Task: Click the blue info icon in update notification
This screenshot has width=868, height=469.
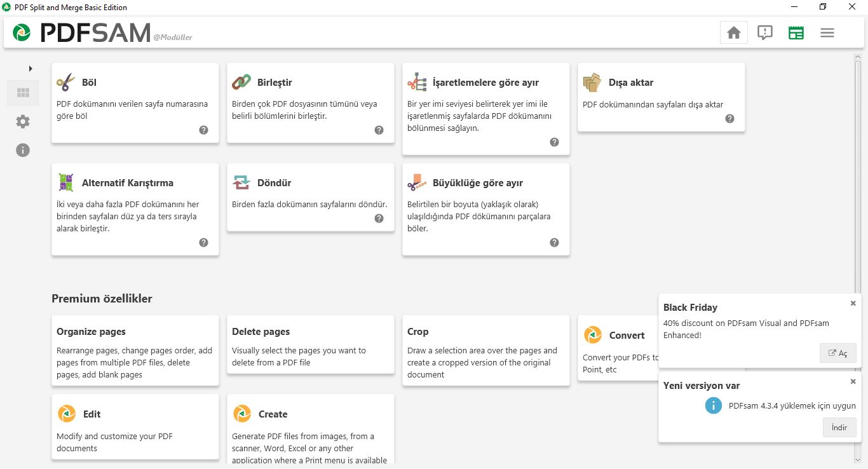Action: [714, 405]
